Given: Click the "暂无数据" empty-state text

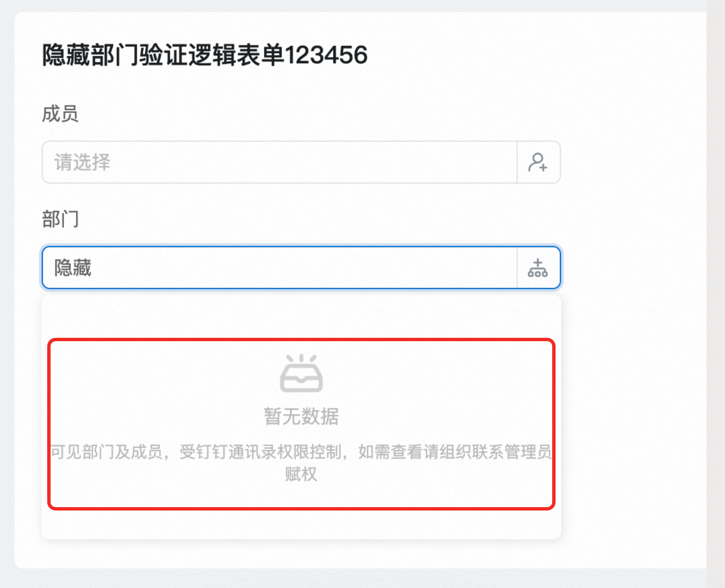Looking at the screenshot, I should point(301,417).
